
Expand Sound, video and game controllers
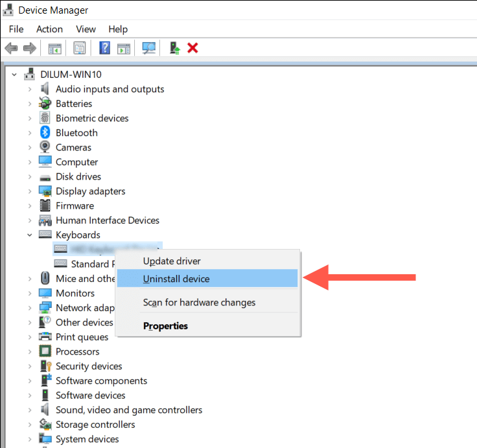point(30,410)
